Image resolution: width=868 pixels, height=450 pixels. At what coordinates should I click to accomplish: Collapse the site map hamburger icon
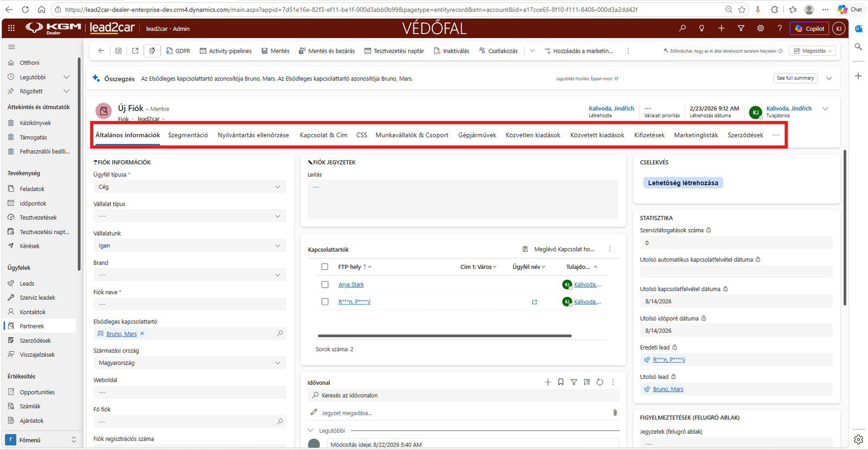pos(11,47)
